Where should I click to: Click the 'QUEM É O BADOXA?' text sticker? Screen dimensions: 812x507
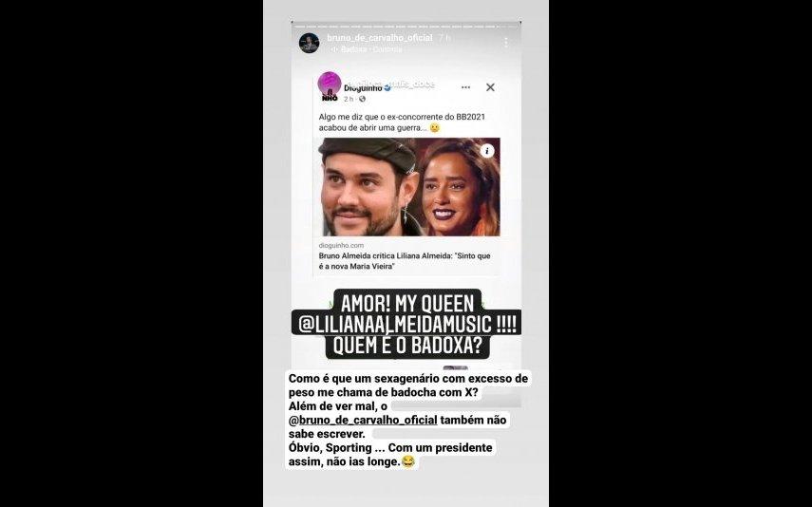pos(407,346)
